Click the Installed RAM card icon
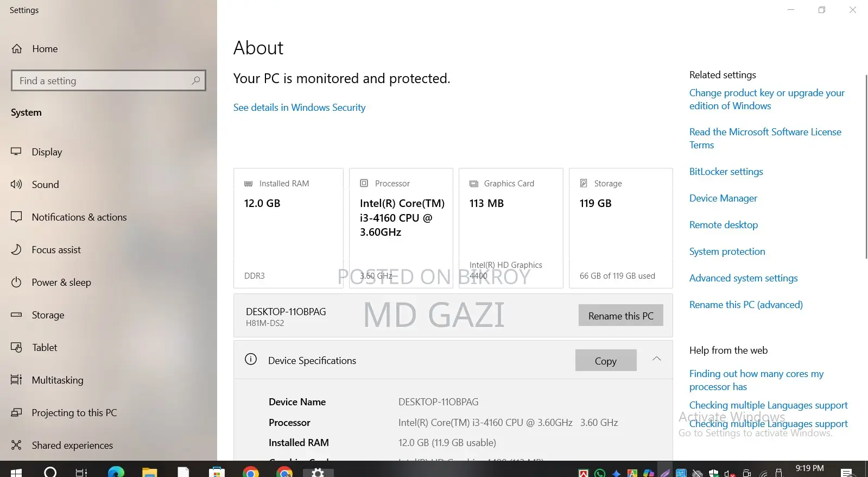868x477 pixels. point(249,184)
